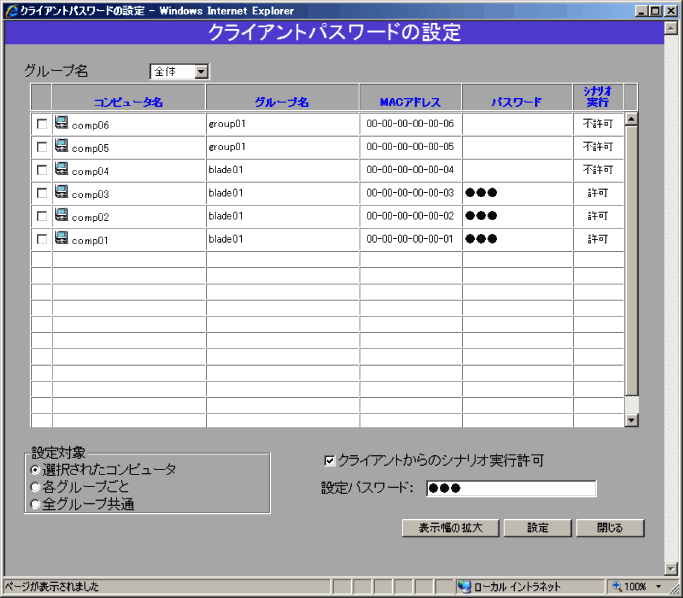Screen dimensions: 683x598
Task: Click MAC address 00-00-00-00-00-03 cell
Action: point(410,193)
